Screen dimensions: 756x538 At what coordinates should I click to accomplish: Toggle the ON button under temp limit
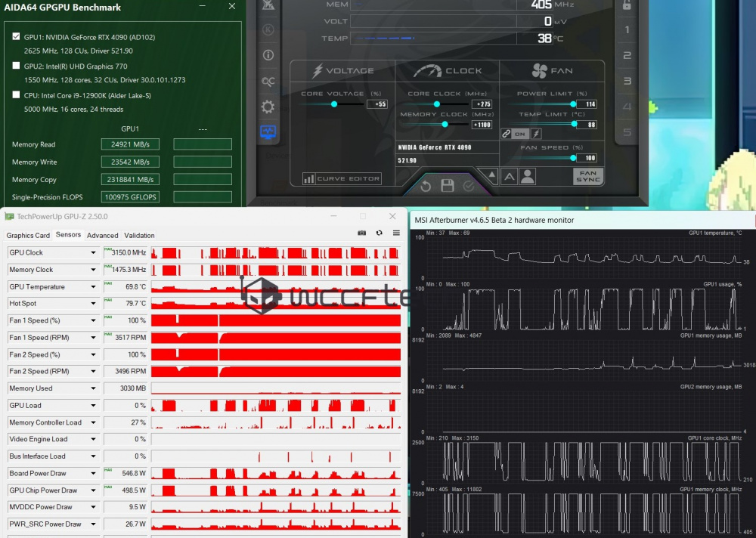tap(520, 134)
